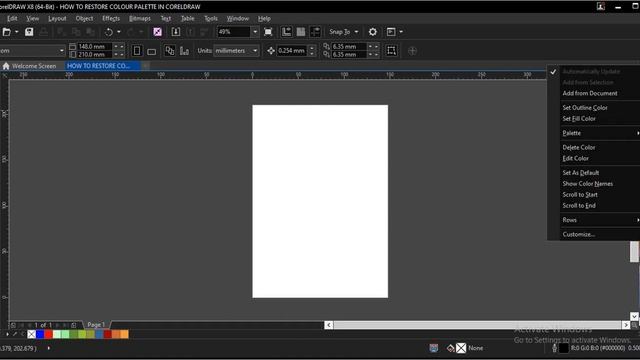The width and height of the screenshot is (640, 360).
Task: Click the Import icon in standard toolbar
Action: point(176,32)
